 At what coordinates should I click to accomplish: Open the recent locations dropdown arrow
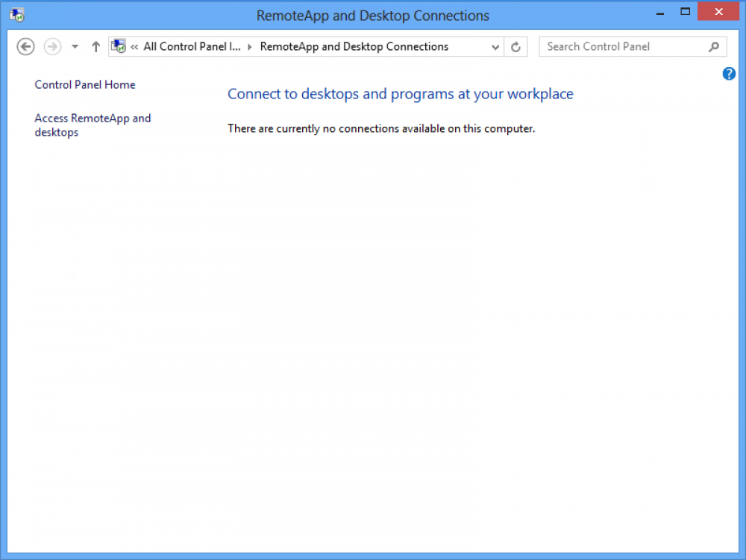(75, 46)
